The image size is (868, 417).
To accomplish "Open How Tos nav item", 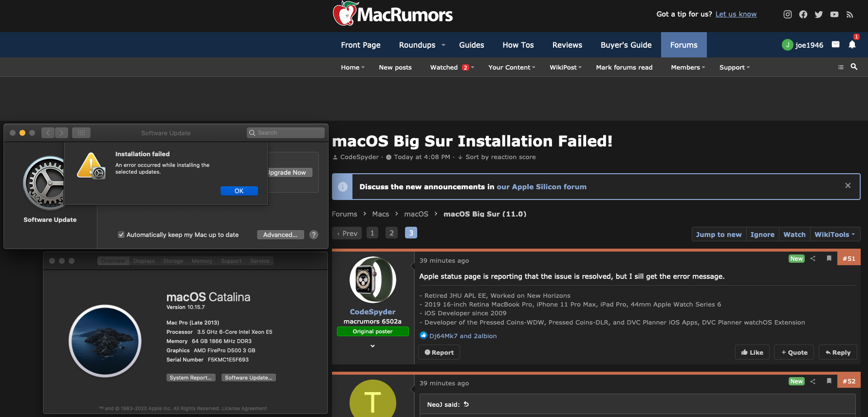I will 518,45.
